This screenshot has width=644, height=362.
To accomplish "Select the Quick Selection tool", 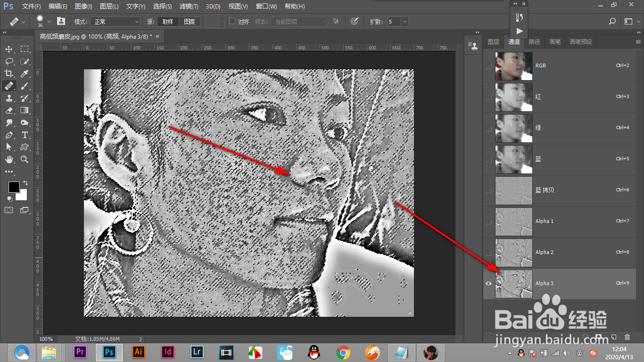I will coord(25,61).
